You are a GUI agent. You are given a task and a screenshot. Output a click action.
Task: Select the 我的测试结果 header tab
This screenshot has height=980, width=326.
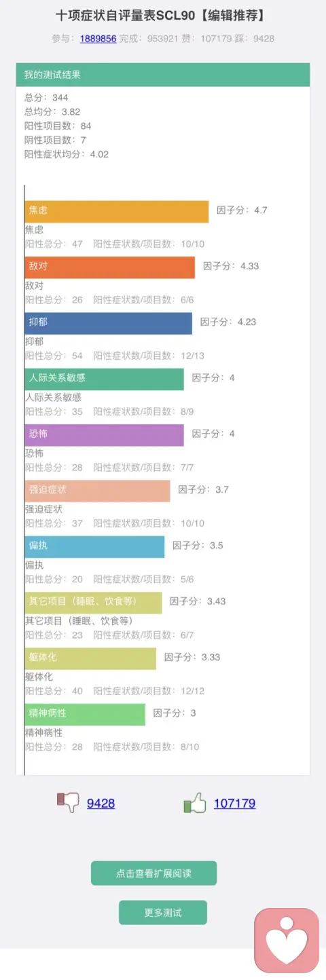point(163,75)
